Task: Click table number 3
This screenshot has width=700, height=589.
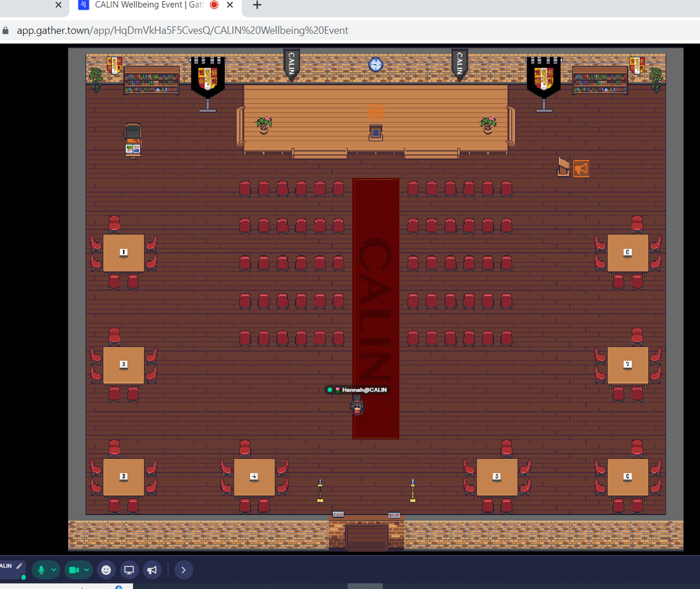Action: coord(124,476)
